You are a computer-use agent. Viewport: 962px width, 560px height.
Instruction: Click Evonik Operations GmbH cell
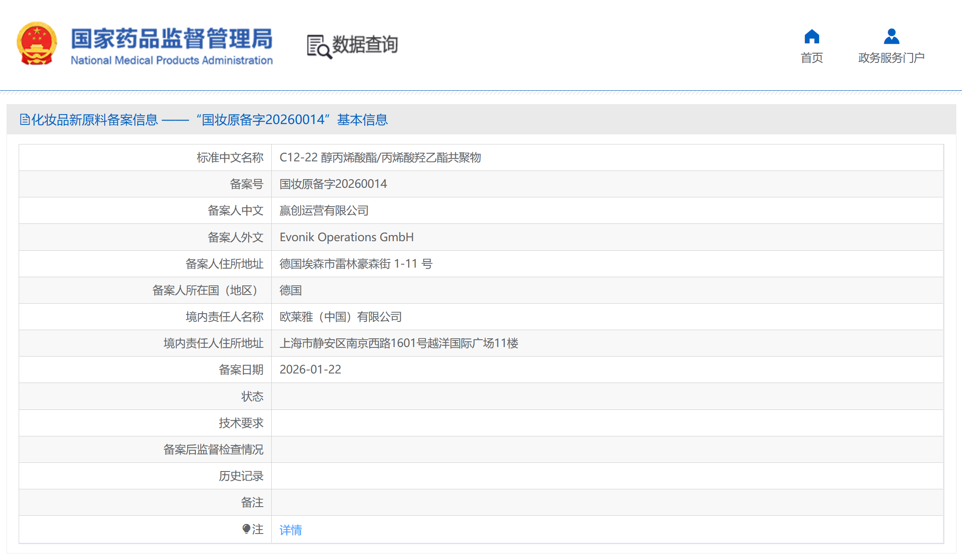(346, 237)
